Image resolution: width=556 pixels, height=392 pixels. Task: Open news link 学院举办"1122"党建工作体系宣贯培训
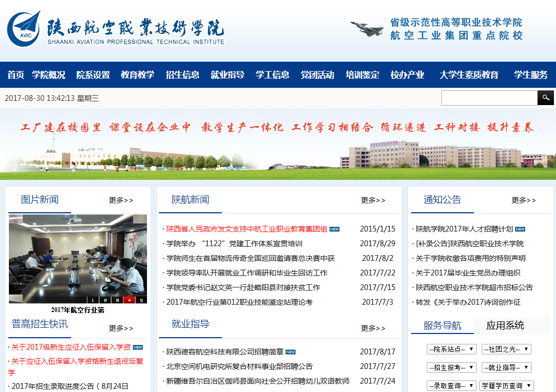click(x=234, y=244)
